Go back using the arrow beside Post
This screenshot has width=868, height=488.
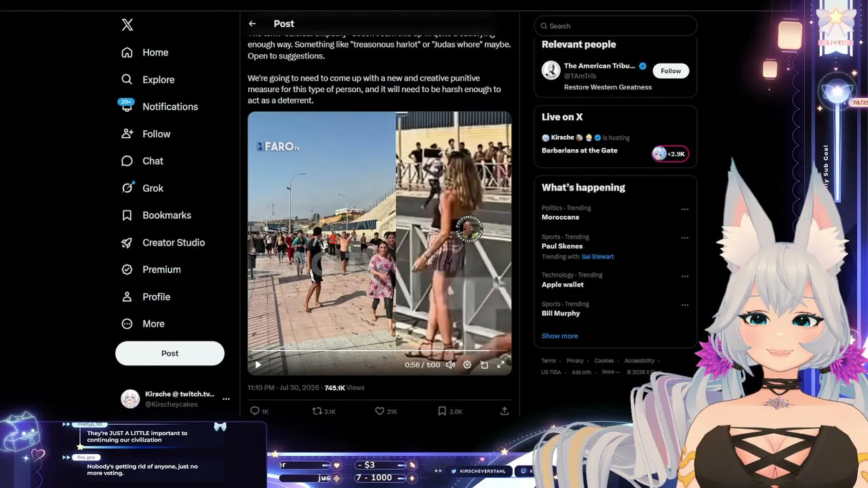point(252,24)
